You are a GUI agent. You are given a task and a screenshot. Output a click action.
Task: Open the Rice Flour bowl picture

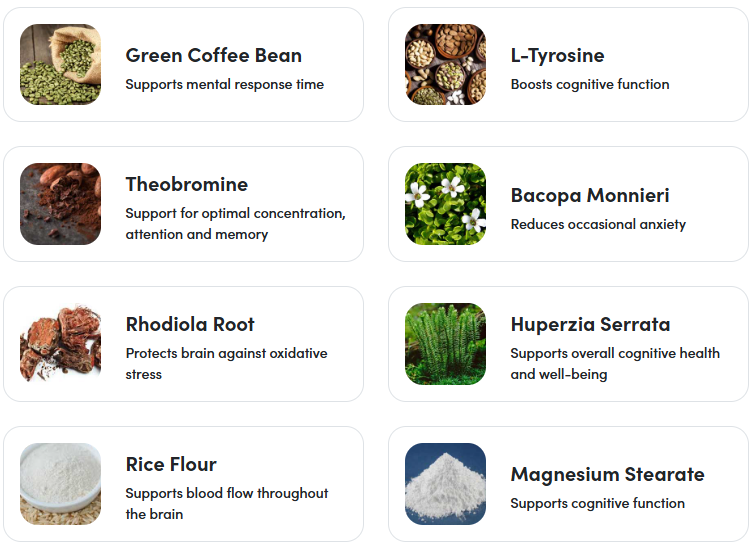(60, 484)
